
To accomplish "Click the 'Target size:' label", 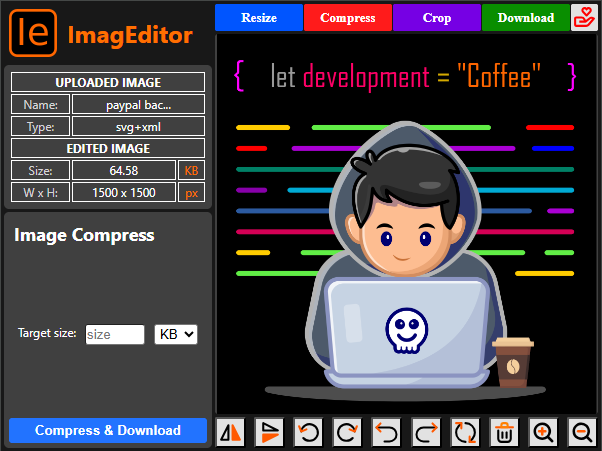I will [x=47, y=333].
